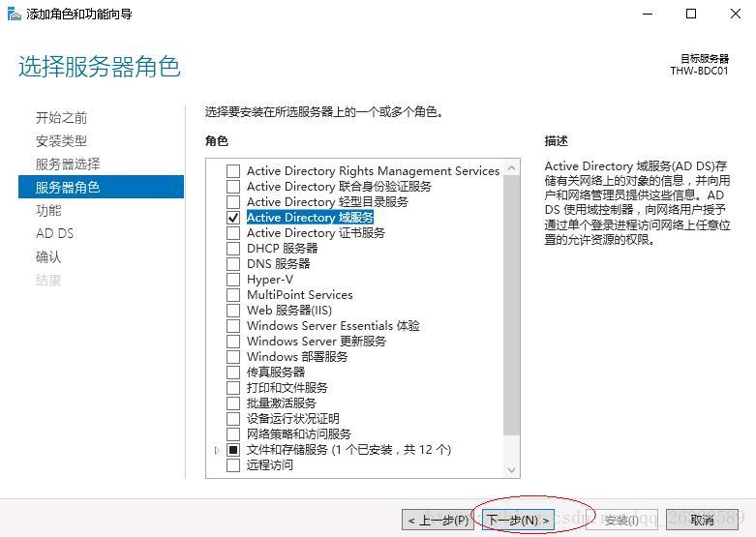Enable the DHCP 服务器 role checkbox
756x537 pixels.
(233, 249)
